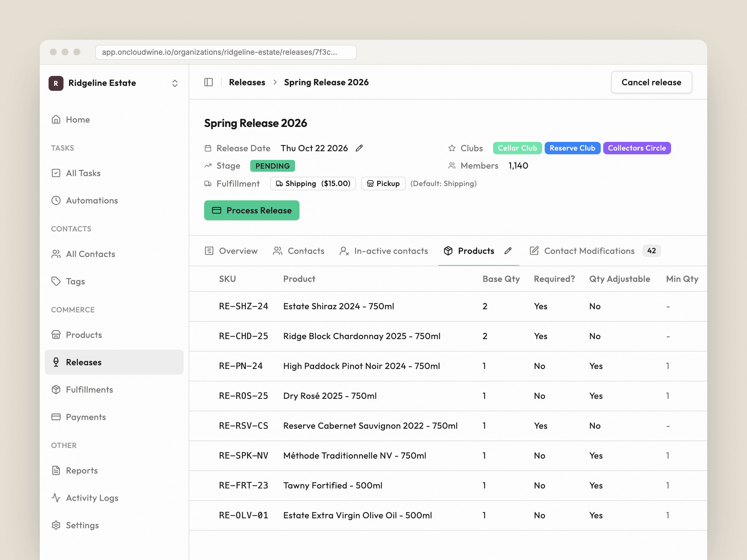Image resolution: width=747 pixels, height=560 pixels.
Task: Switch to the Contacts tab
Action: tap(298, 251)
